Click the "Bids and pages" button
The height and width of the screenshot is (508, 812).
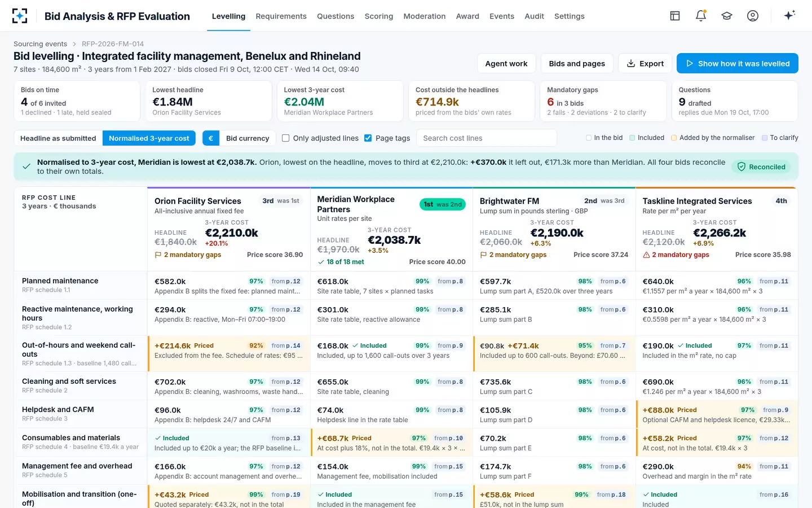click(x=577, y=64)
